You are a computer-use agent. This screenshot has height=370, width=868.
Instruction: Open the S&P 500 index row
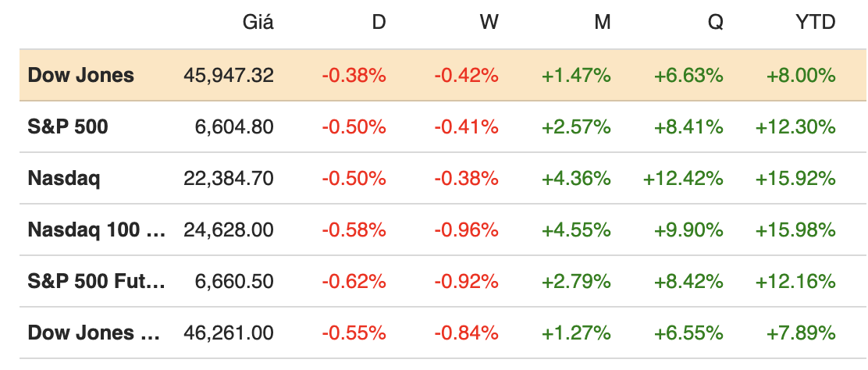click(x=68, y=126)
